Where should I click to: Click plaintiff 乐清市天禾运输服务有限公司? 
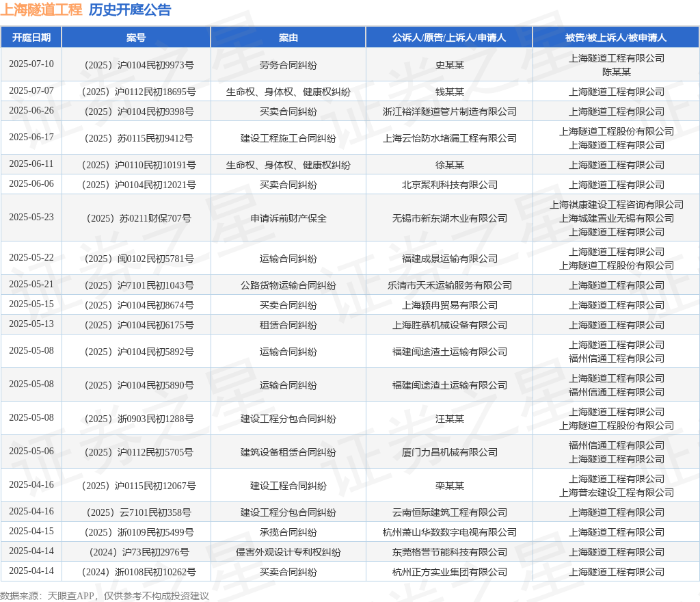pyautogui.click(x=450, y=286)
